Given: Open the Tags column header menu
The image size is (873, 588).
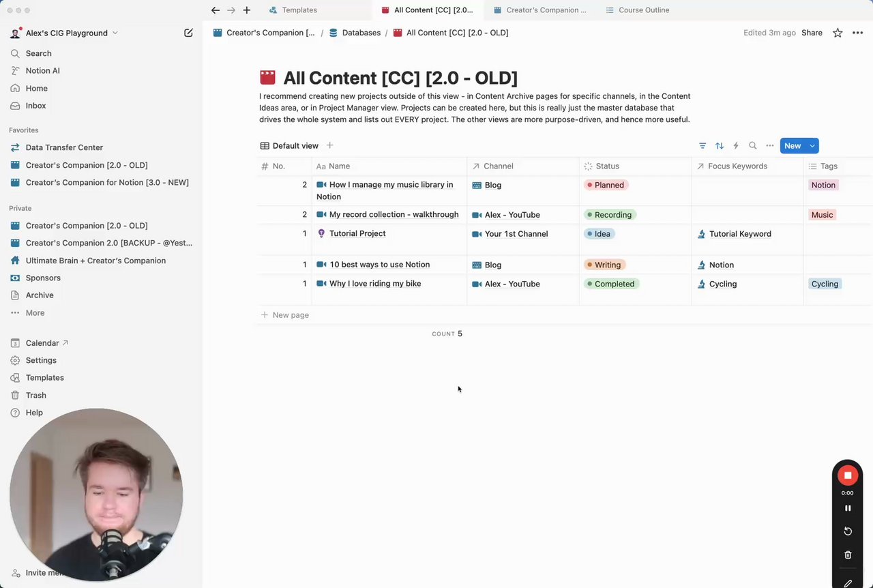Looking at the screenshot, I should tap(838, 166).
